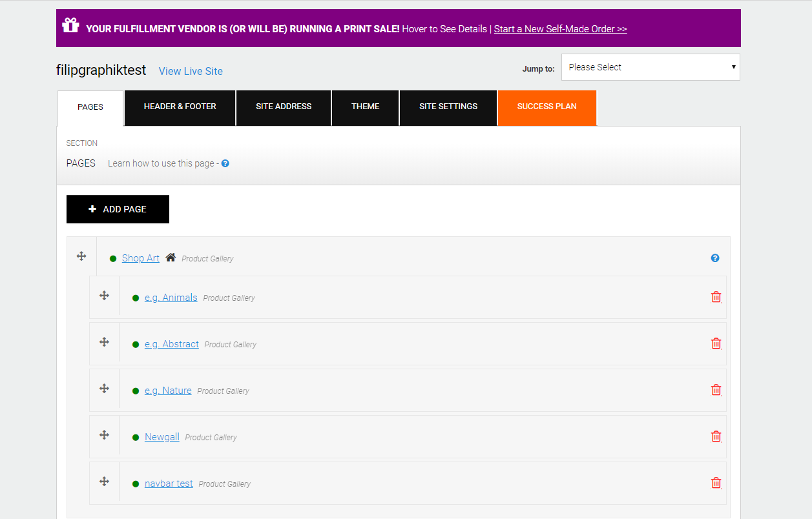Click Start a New Self-Made Order link

pos(560,29)
